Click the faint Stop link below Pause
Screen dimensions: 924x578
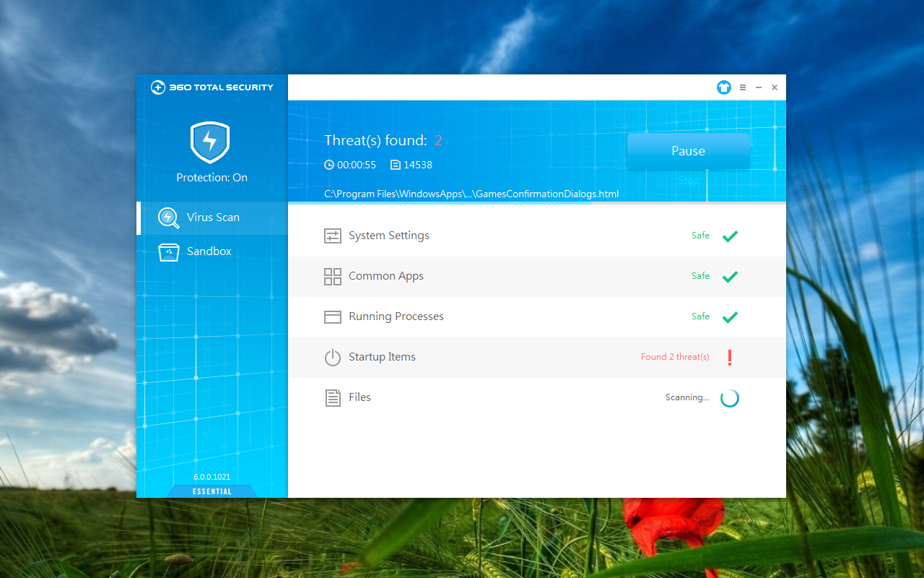(x=688, y=180)
